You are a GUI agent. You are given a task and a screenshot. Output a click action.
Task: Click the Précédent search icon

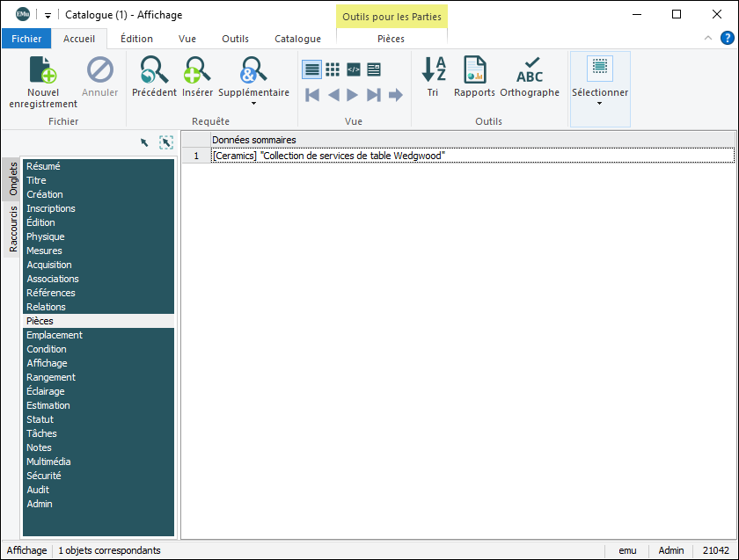(154, 69)
